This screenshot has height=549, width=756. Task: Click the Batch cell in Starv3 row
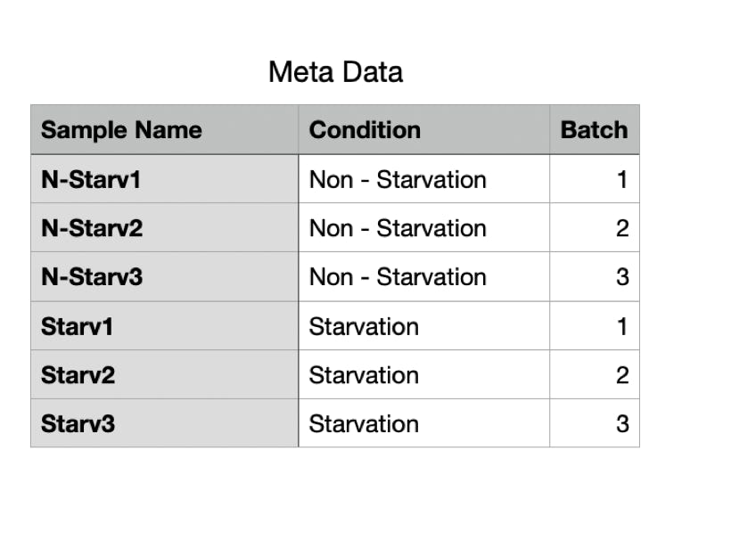(x=594, y=423)
